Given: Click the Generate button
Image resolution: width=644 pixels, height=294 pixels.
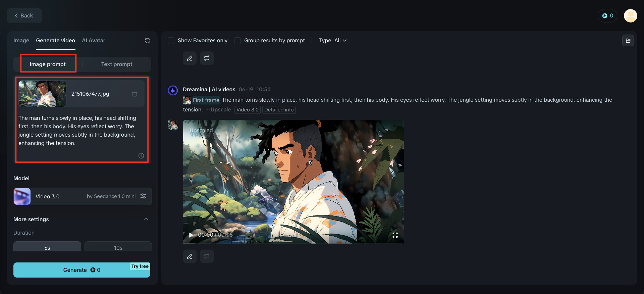Looking at the screenshot, I should click(x=82, y=270).
